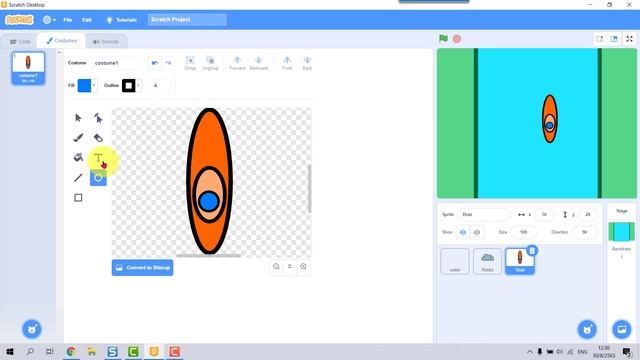Image resolution: width=640 pixels, height=360 pixels.
Task: Click the sprite name field
Action: pyautogui.click(x=484, y=214)
